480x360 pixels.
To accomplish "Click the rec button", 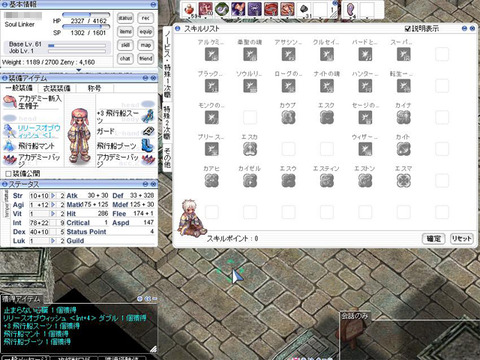I will coord(146,18).
